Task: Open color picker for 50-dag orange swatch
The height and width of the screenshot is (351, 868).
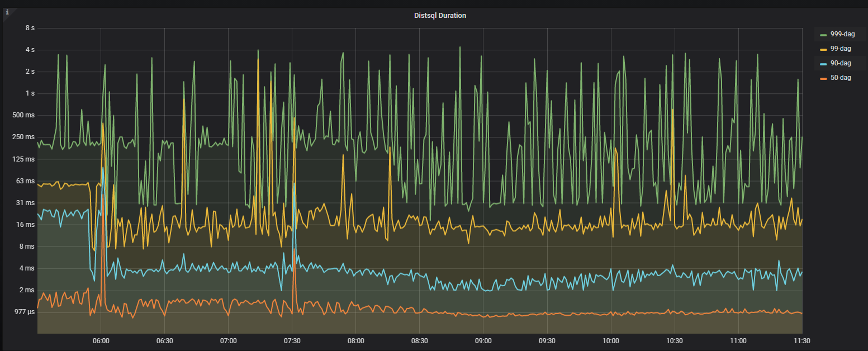Action: 823,78
